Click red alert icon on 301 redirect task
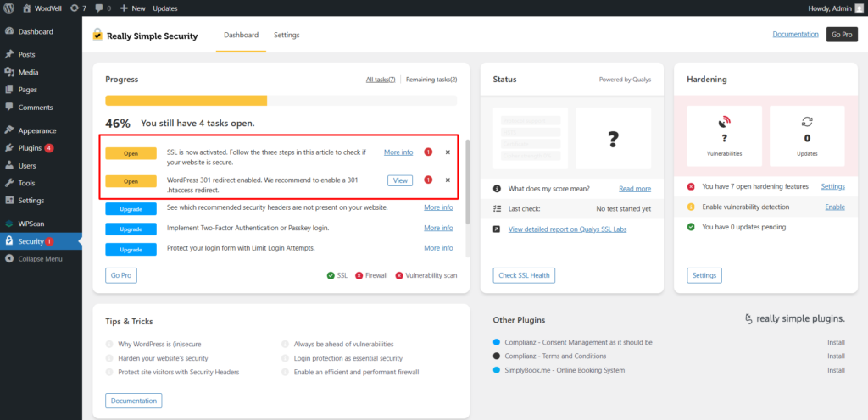868x420 pixels. [x=428, y=180]
